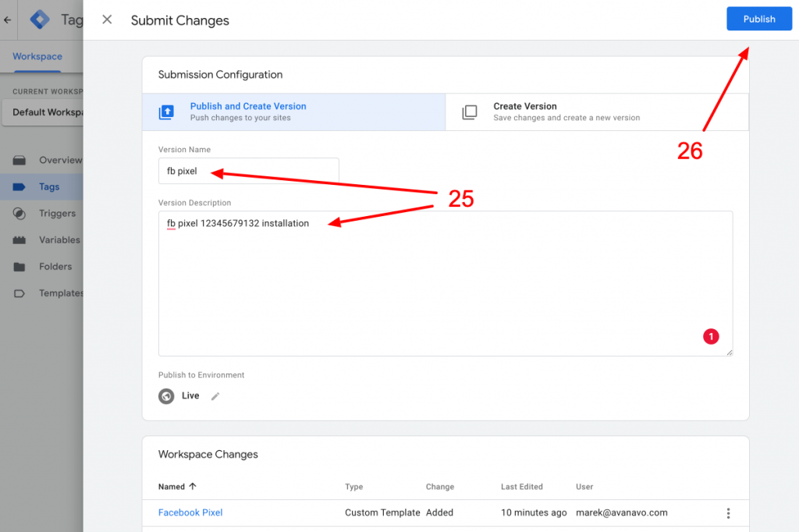Click the Type column header

[353, 487]
